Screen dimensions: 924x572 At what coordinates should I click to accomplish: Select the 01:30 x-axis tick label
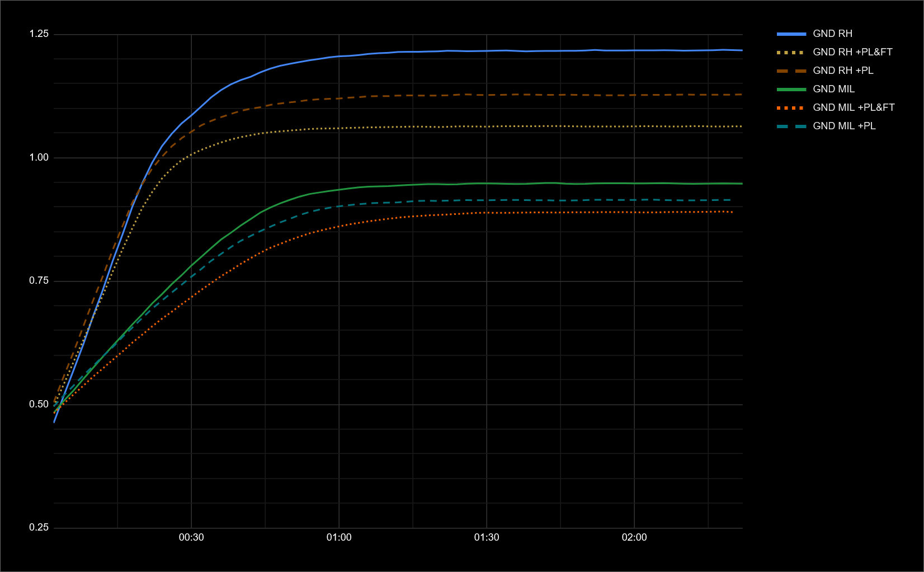(487, 537)
